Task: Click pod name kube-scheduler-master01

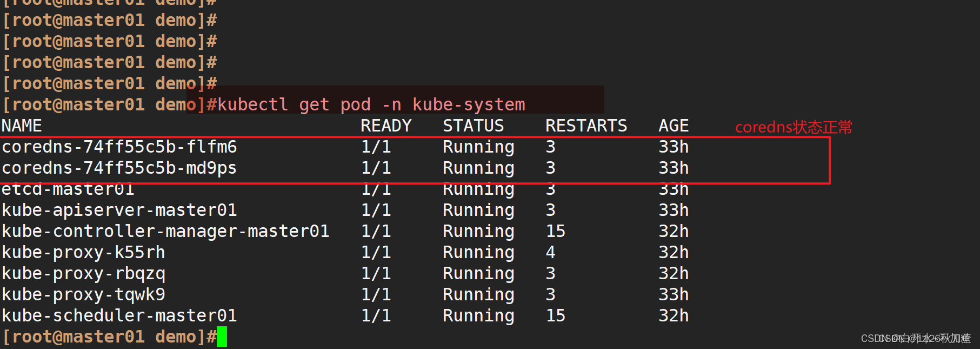Action: (119, 315)
